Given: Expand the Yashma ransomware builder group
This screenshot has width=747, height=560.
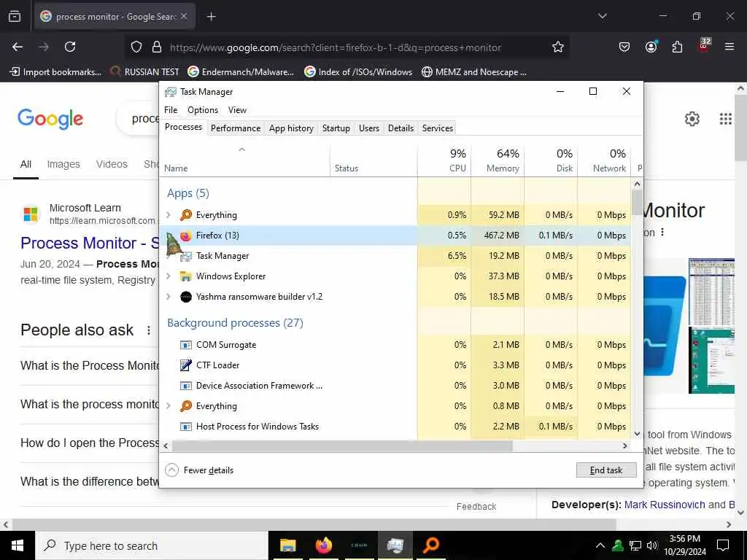Looking at the screenshot, I should 169,297.
